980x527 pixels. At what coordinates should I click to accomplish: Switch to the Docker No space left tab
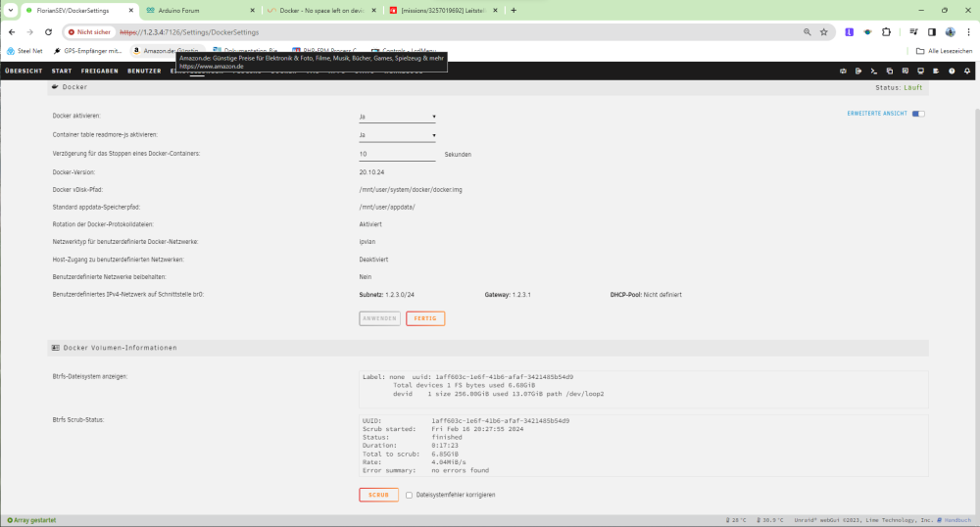pyautogui.click(x=321, y=11)
